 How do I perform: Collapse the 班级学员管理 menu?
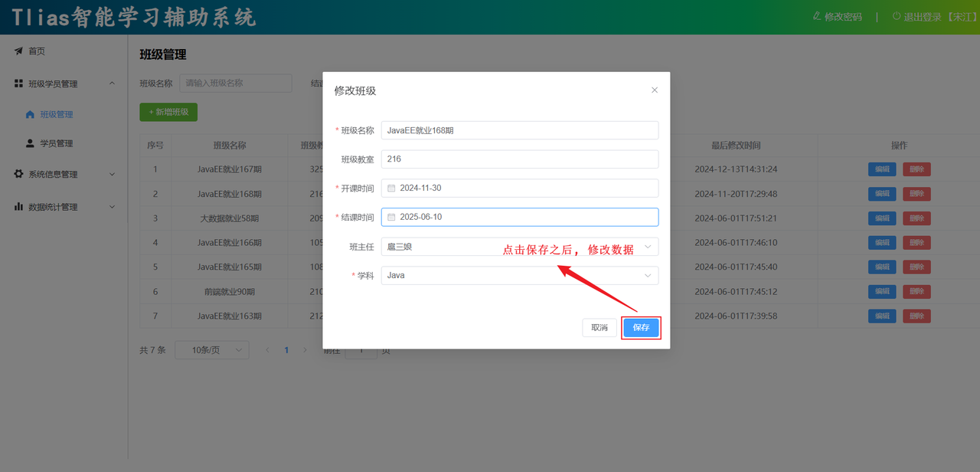tap(112, 84)
